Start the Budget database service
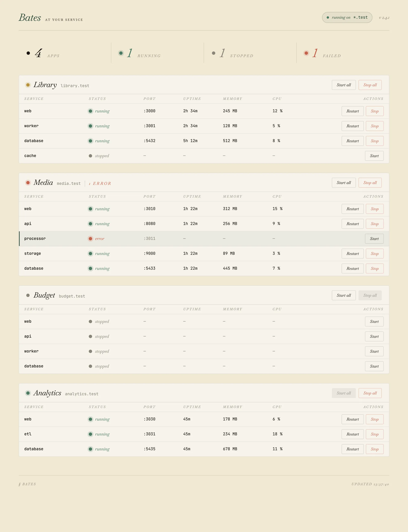This screenshot has width=408, height=532. click(x=374, y=366)
